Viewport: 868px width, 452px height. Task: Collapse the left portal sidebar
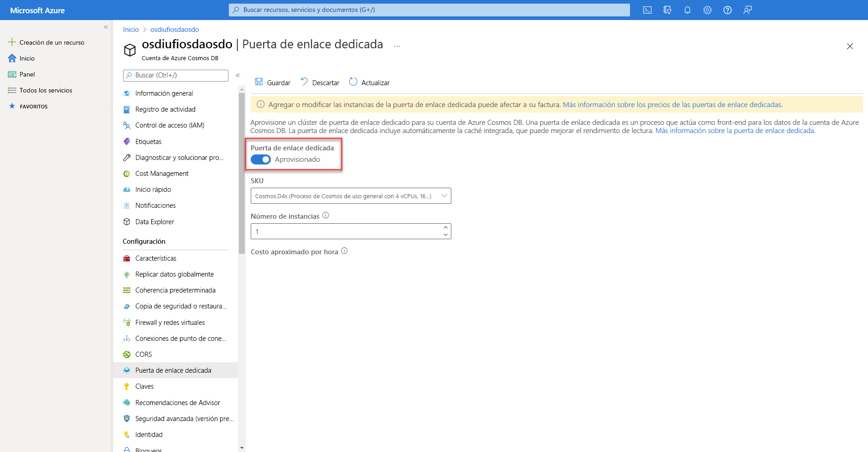coord(106,27)
